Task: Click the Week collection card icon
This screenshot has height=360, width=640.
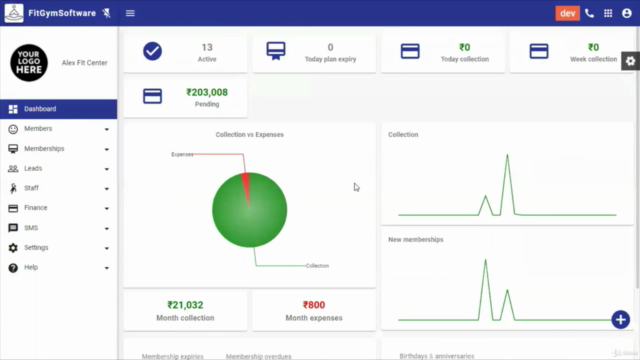Action: pyautogui.click(x=539, y=51)
